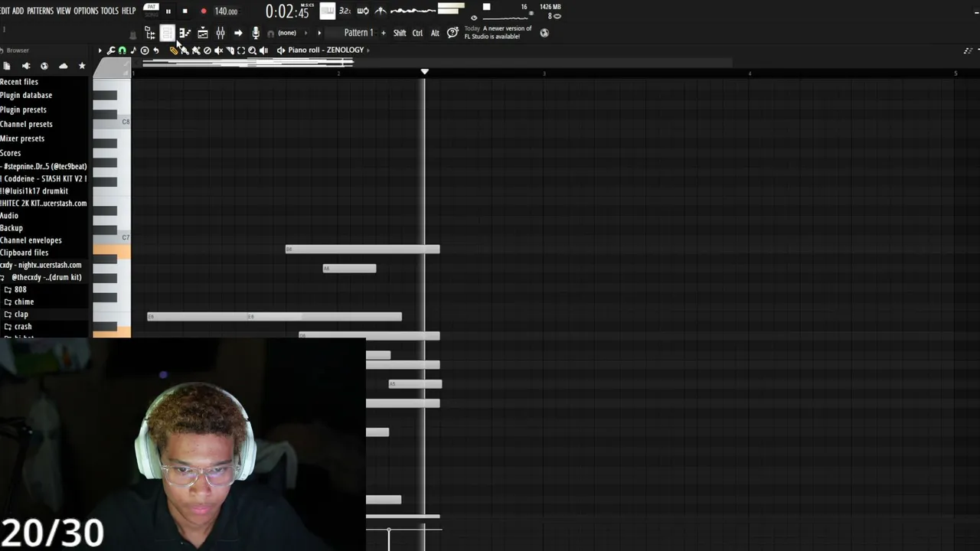Viewport: 980px width, 551px height.
Task: Open the Piano roll - ZENOLOGY target selector
Action: point(325,51)
